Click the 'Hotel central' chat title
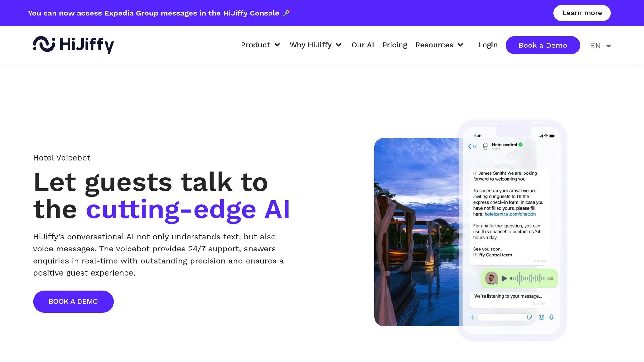 [x=504, y=145]
